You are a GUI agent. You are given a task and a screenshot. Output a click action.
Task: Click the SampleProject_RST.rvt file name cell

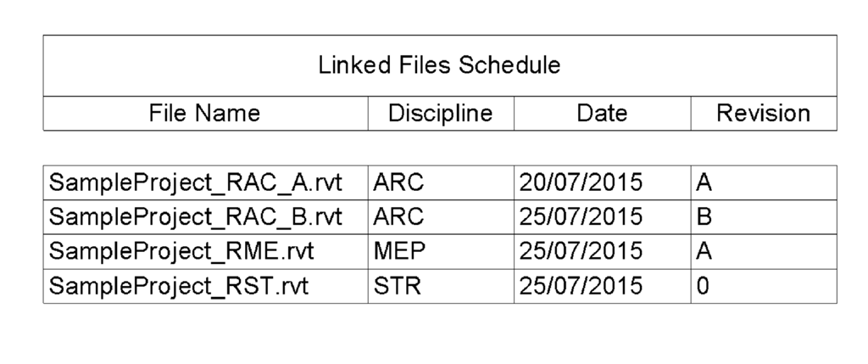tap(205, 287)
